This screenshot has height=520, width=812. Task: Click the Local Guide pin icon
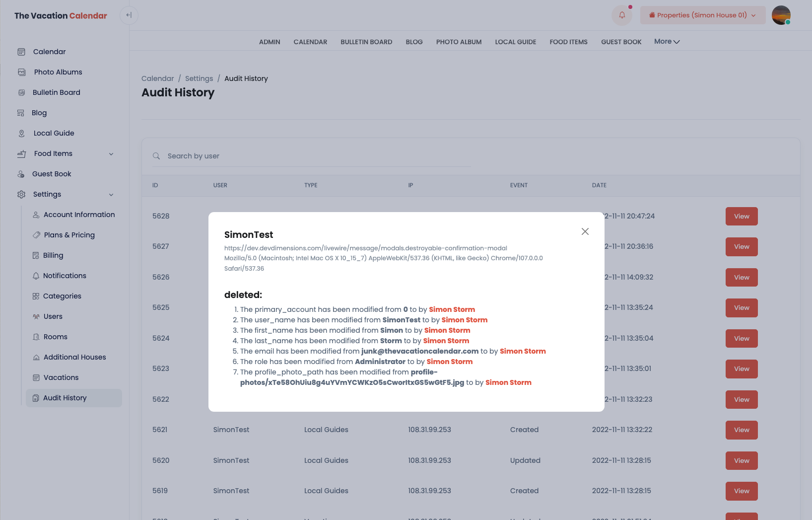tap(21, 133)
